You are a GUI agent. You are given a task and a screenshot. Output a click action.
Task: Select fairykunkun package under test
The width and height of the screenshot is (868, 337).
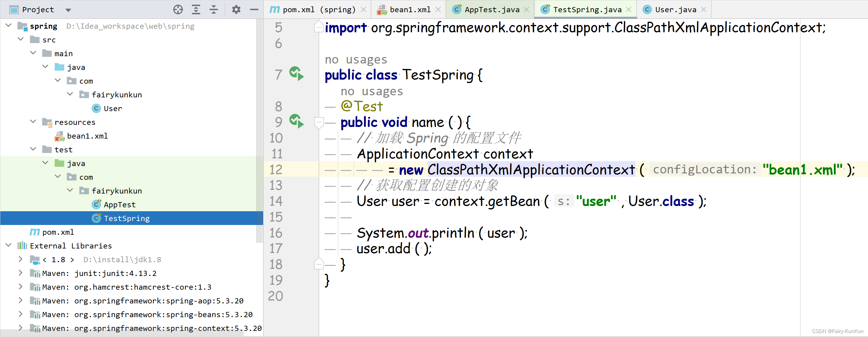pos(111,190)
